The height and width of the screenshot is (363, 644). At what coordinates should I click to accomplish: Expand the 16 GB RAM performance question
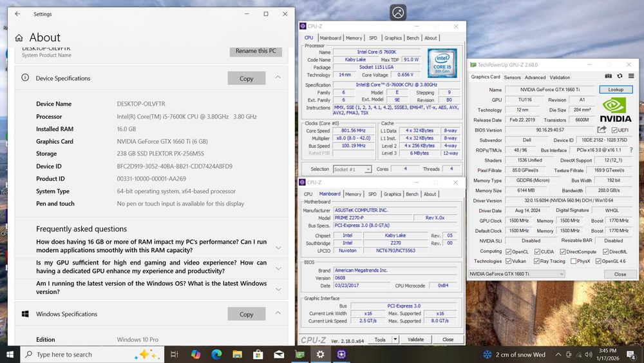[278, 248]
